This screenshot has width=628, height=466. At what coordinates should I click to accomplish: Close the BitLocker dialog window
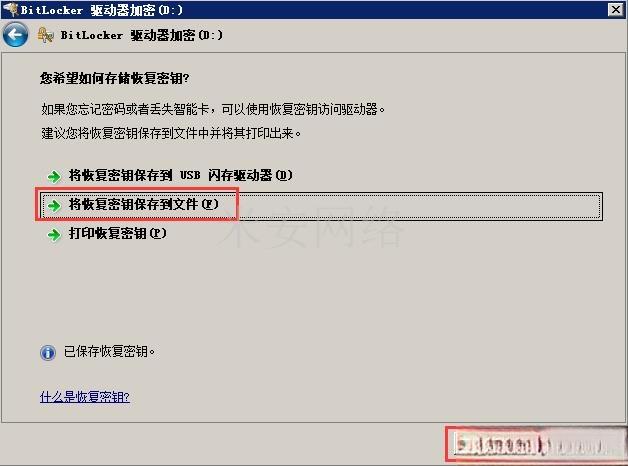616,9
